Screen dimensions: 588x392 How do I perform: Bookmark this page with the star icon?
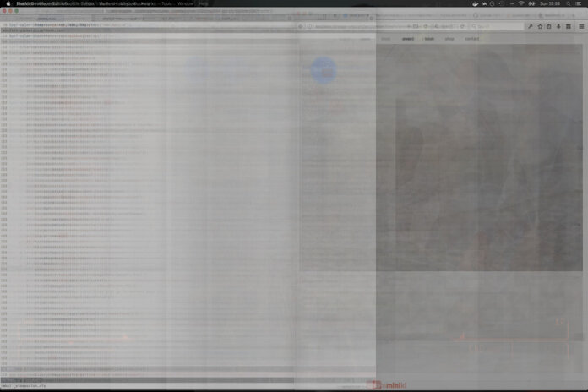point(540,26)
